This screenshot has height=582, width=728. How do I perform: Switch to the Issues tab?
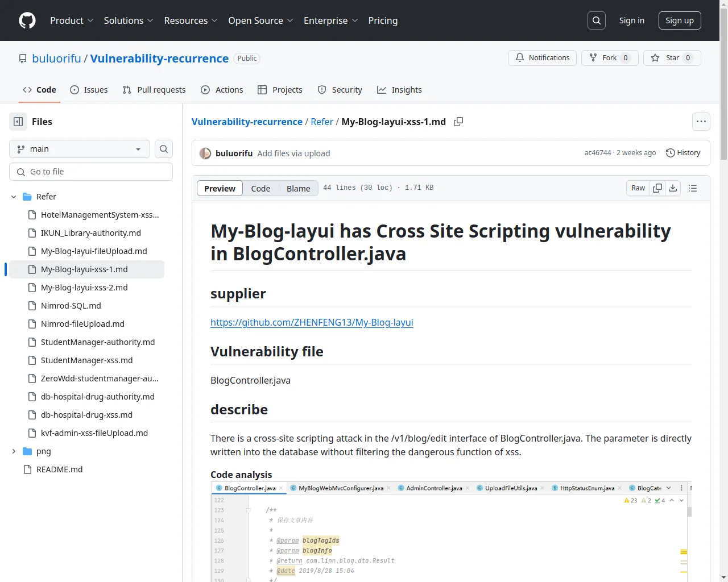pyautogui.click(x=89, y=90)
